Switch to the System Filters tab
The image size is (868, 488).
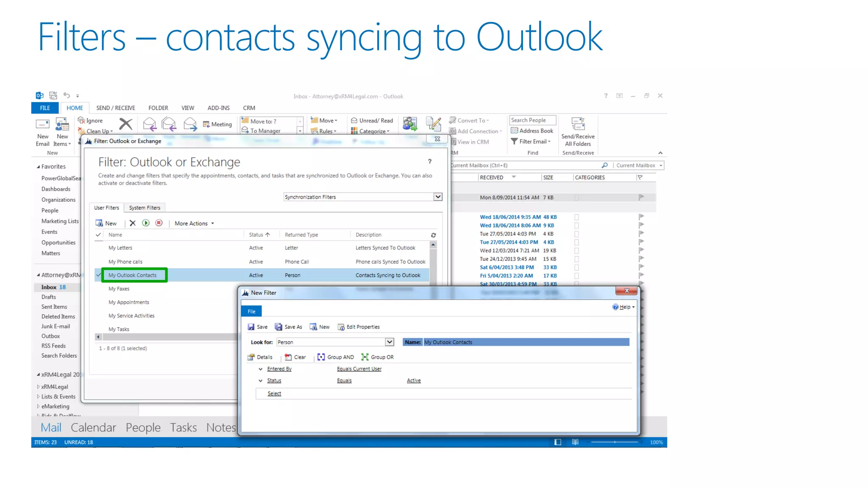(x=145, y=208)
